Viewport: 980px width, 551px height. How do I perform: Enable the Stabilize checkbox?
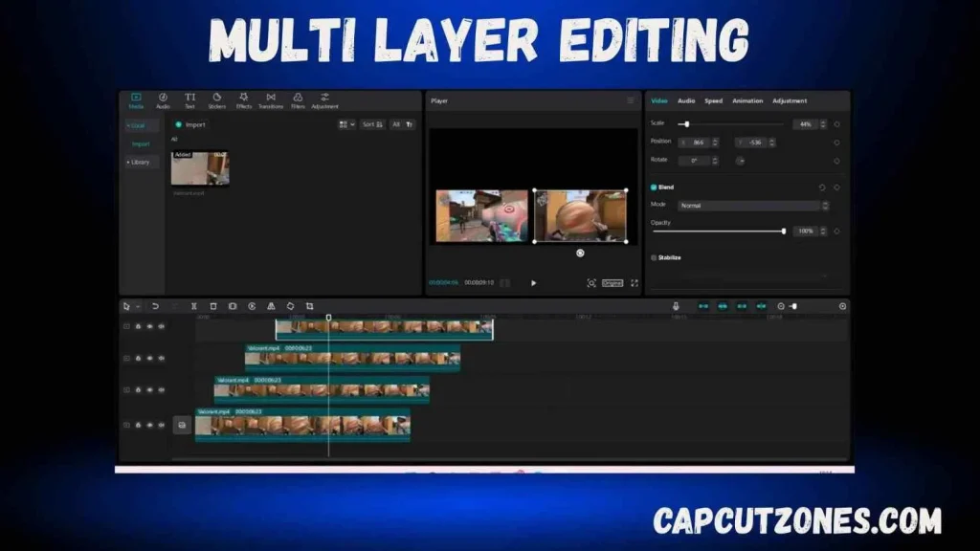(655, 257)
